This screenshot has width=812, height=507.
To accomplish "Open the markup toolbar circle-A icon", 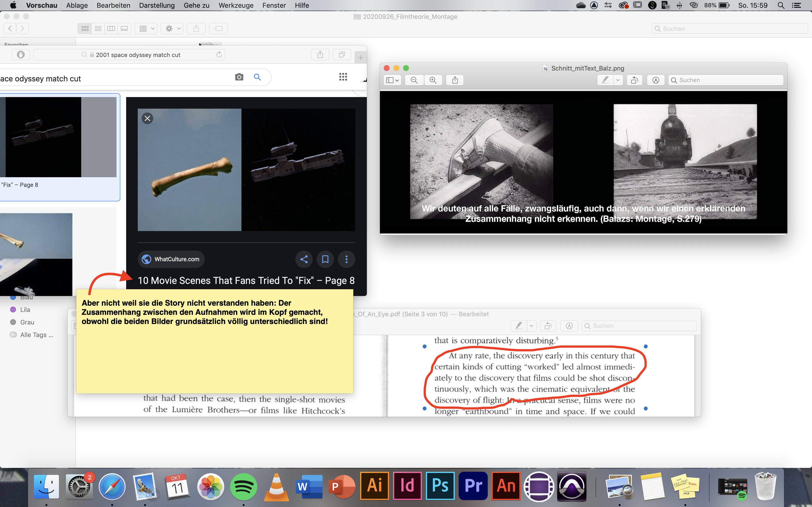I will pos(656,80).
